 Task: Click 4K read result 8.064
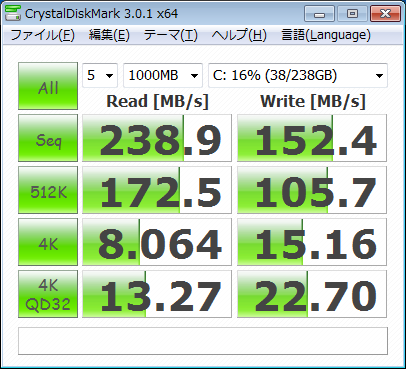click(157, 242)
